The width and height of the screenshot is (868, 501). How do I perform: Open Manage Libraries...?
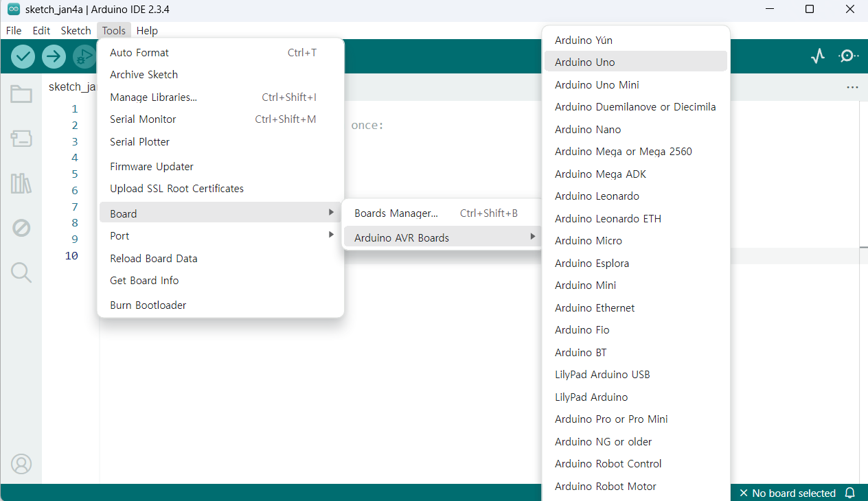pos(220,97)
